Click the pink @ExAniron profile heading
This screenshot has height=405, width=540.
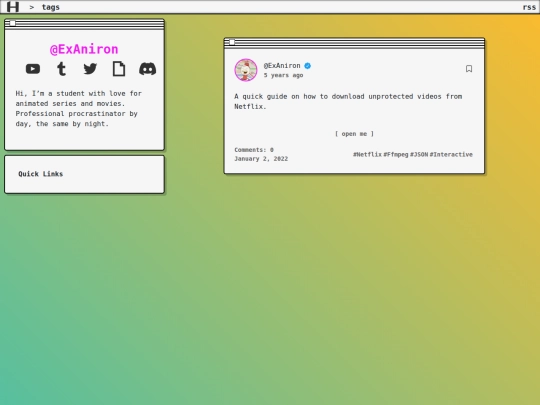pyautogui.click(x=84, y=49)
